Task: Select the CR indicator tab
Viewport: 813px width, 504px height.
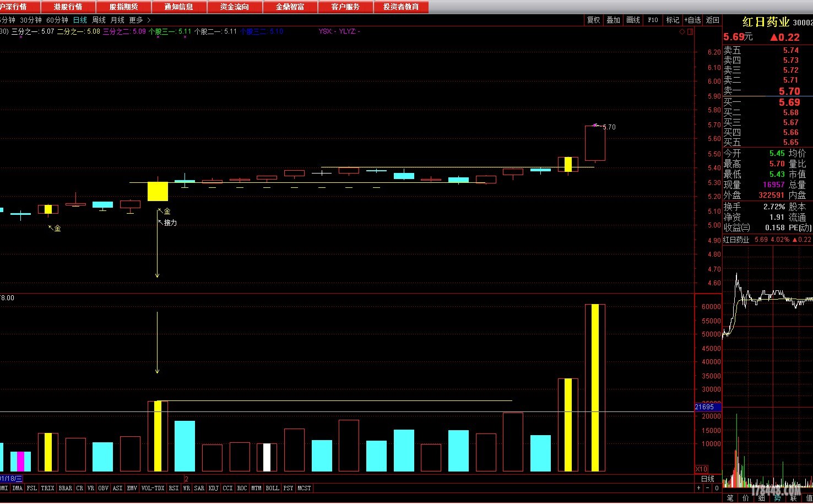Action: (x=80, y=488)
